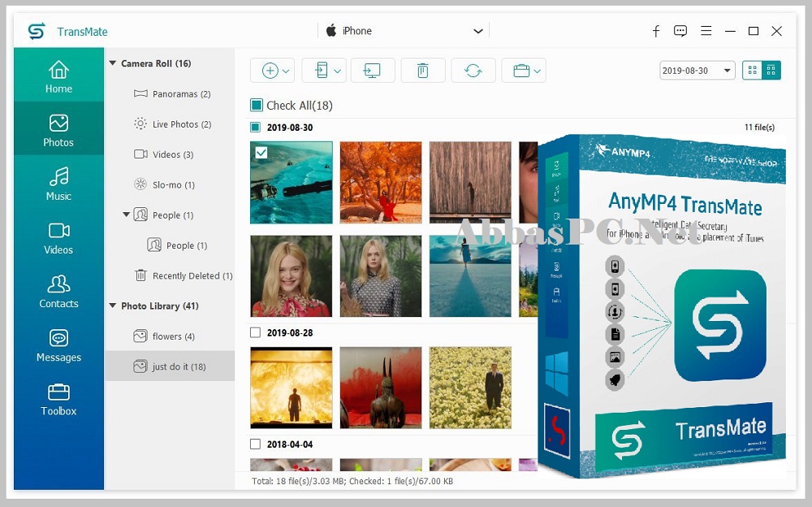
Task: Click the Add files plus icon
Action: [270, 71]
